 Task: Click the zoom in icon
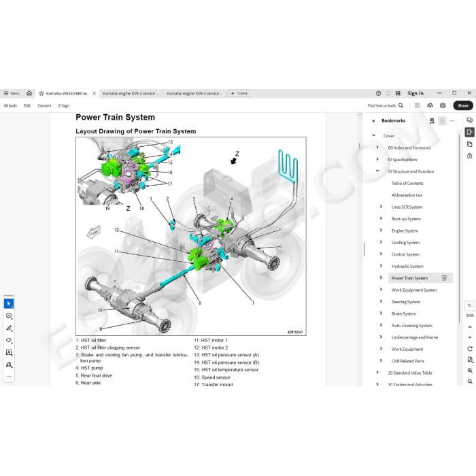[x=470, y=371]
